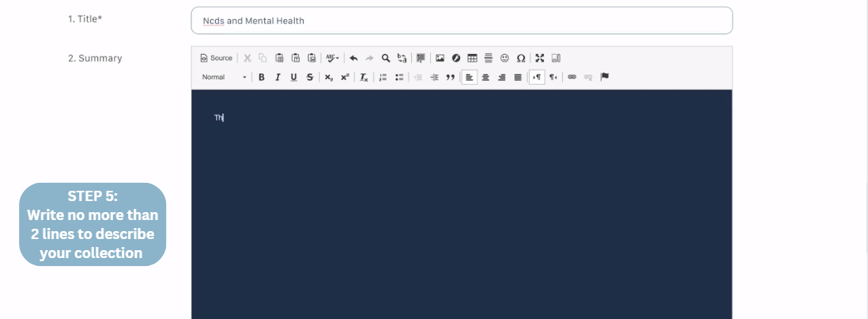The image size is (868, 319).
Task: Toggle underline formatting
Action: 293,77
